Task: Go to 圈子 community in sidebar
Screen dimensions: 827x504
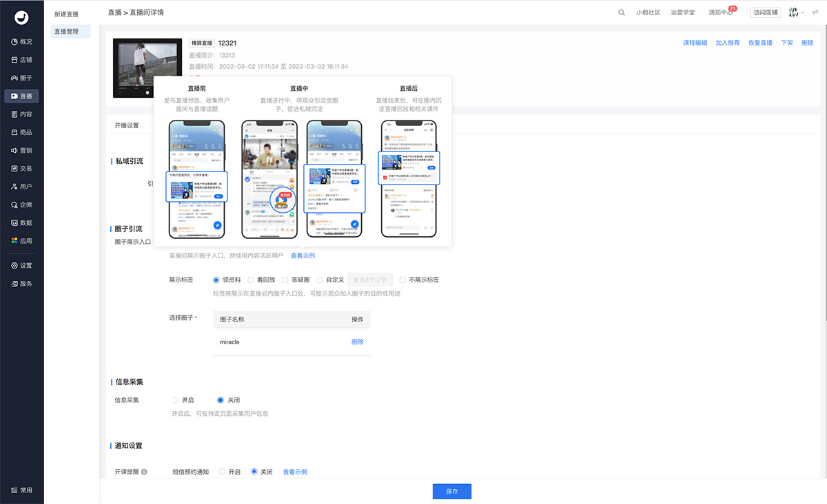Action: point(21,78)
